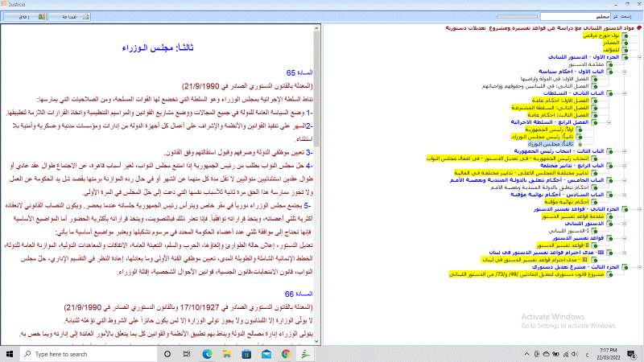The image size is (644, 362).
Task: Select مقدمة الدستور in the tree
Action: tap(587, 64)
